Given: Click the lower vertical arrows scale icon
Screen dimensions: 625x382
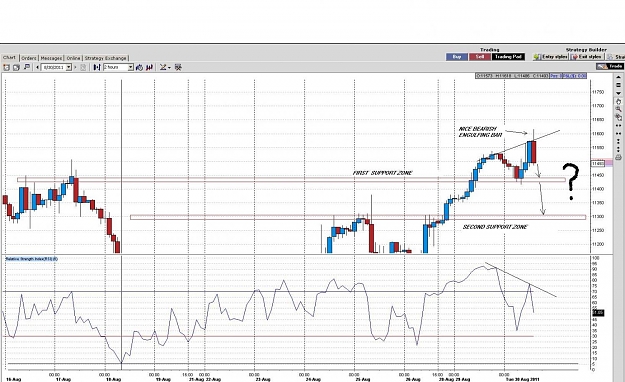Looking at the screenshot, I should click(618, 149).
